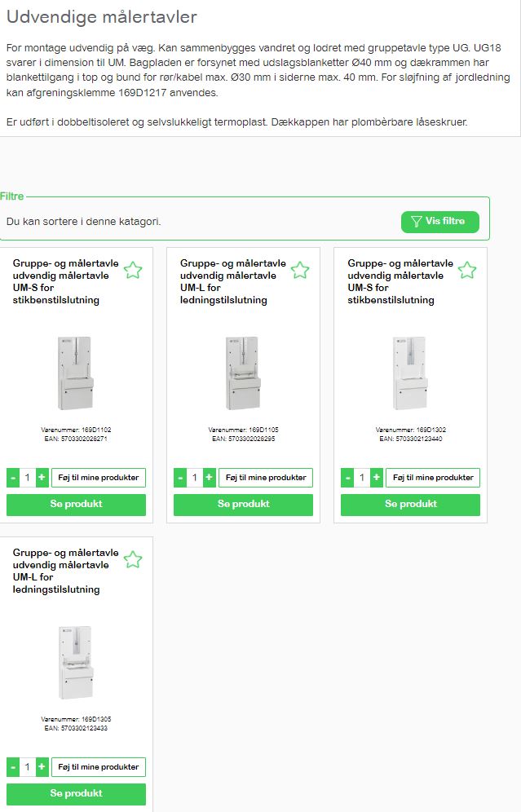Add 169D1102 via Føj til mine produkter
521x812 pixels.
coord(99,478)
